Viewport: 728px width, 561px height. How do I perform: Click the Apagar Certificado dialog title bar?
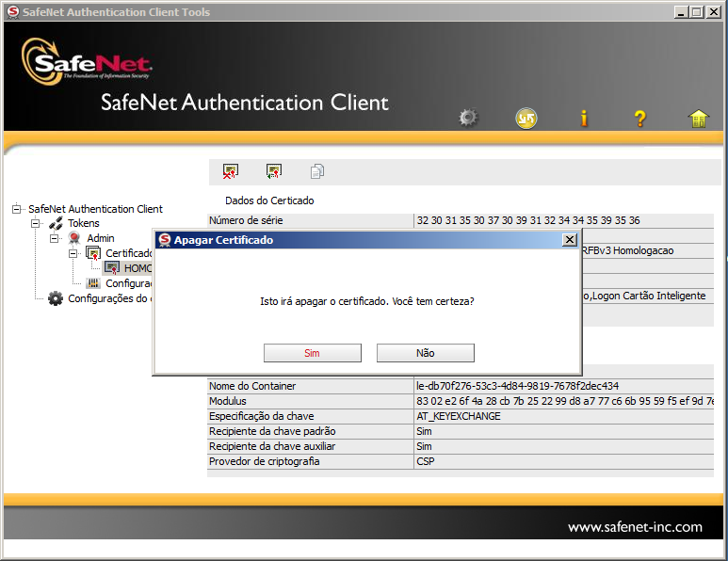pyautogui.click(x=366, y=240)
